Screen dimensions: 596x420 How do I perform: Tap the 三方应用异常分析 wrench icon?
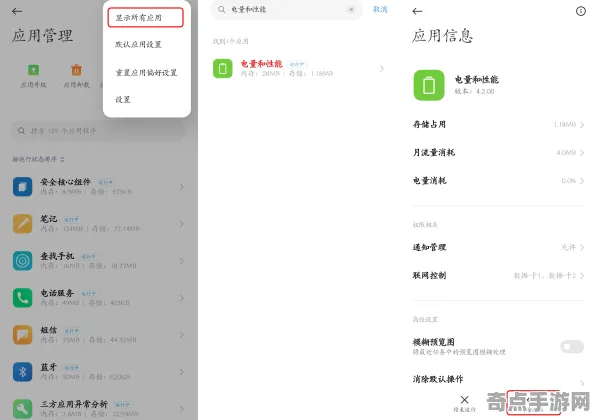pos(22,409)
